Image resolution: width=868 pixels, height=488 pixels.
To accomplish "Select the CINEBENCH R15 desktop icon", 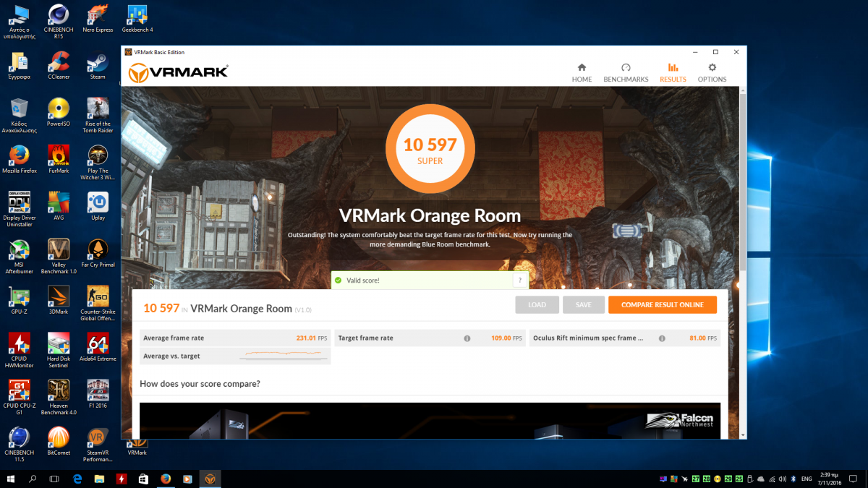I will [x=59, y=20].
